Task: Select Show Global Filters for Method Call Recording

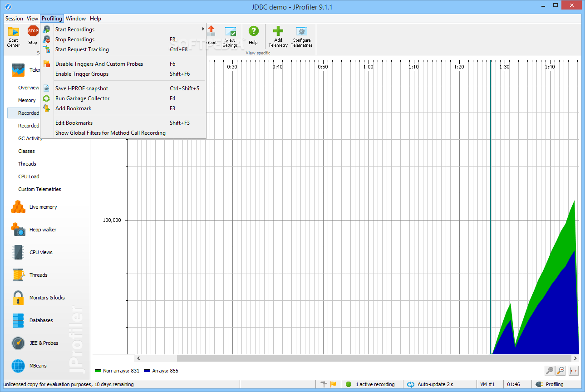Action: click(123, 133)
